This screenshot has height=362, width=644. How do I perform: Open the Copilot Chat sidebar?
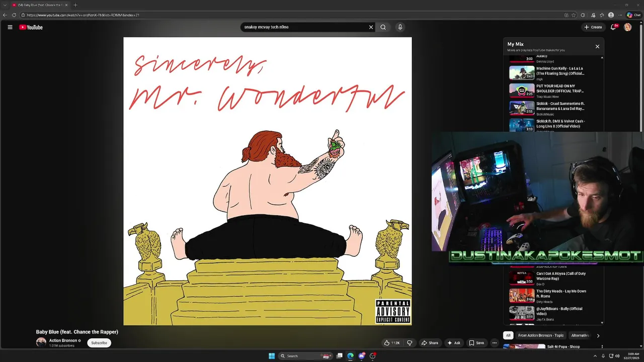point(633,15)
